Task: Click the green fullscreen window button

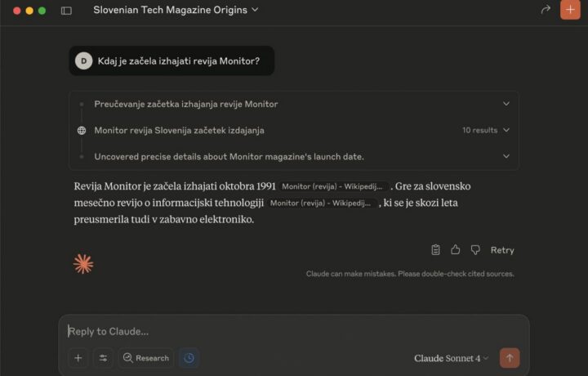Action: coord(42,11)
